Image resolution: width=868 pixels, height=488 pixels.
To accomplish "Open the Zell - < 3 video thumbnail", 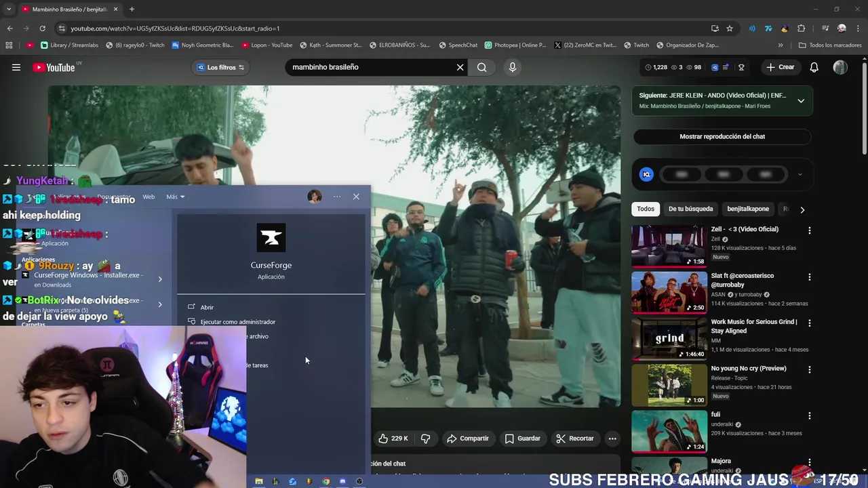I will pyautogui.click(x=669, y=245).
